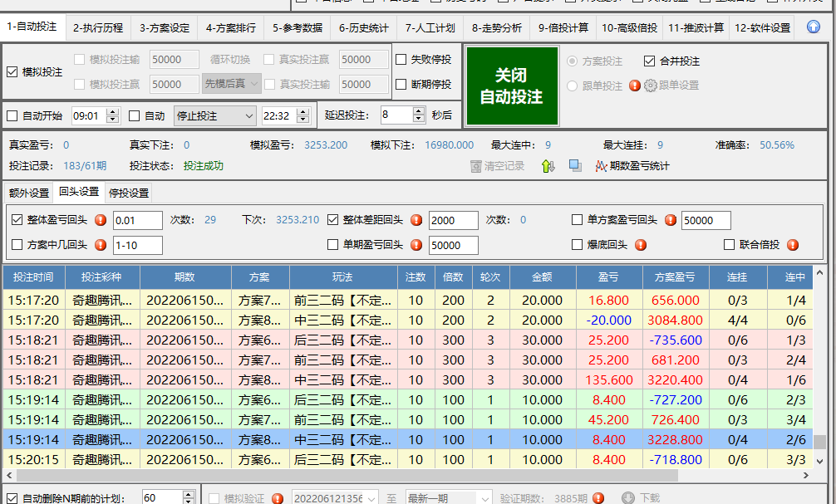
Task: Click the 下载 download icon
Action: [628, 497]
